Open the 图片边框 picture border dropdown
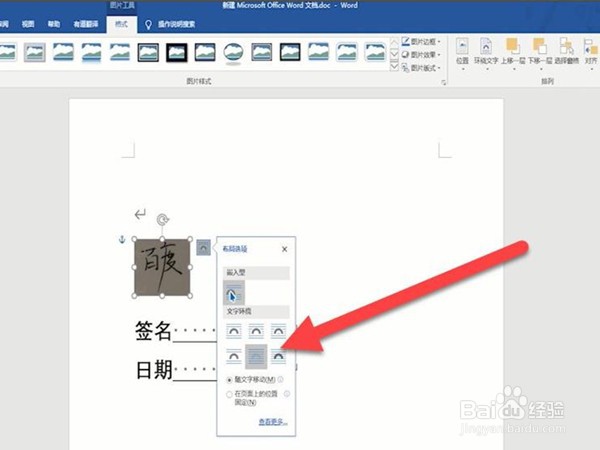 pos(421,41)
